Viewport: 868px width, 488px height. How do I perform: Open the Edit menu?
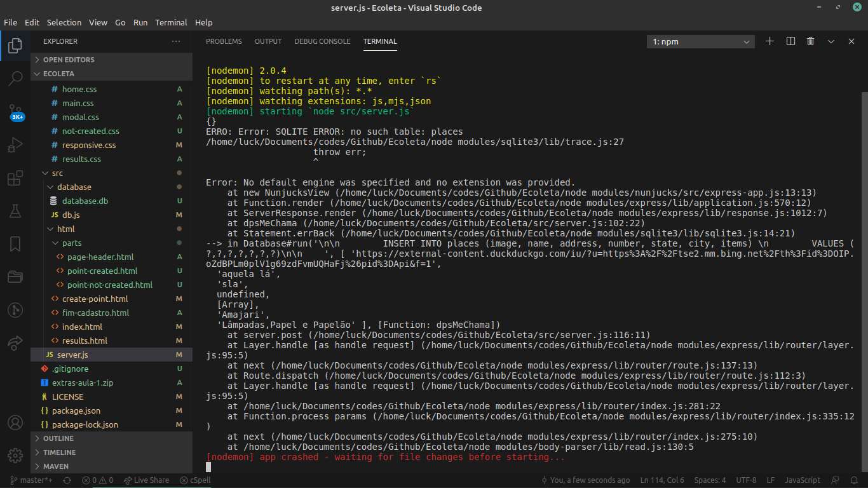coord(32,22)
